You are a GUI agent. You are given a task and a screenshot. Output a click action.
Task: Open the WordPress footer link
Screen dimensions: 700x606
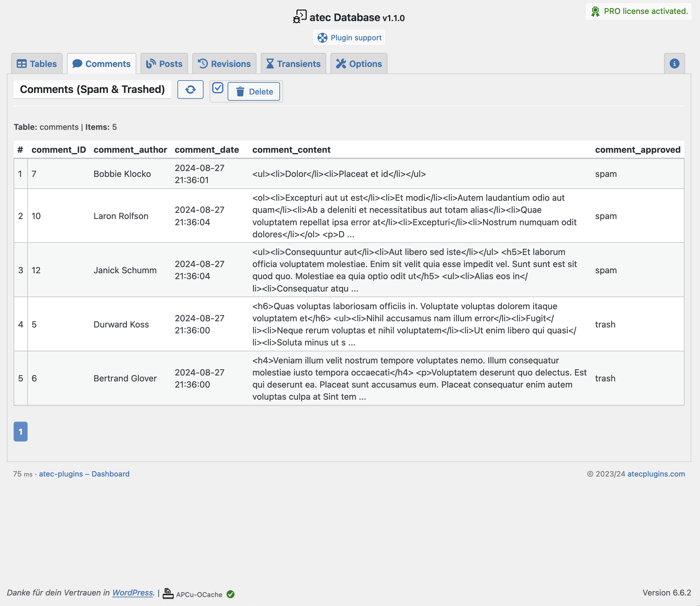[x=133, y=593]
